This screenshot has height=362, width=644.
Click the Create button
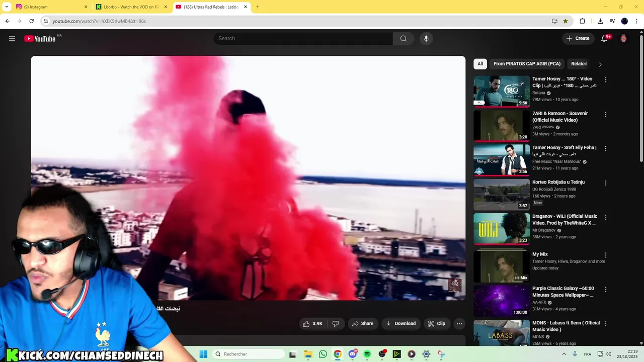(x=578, y=38)
